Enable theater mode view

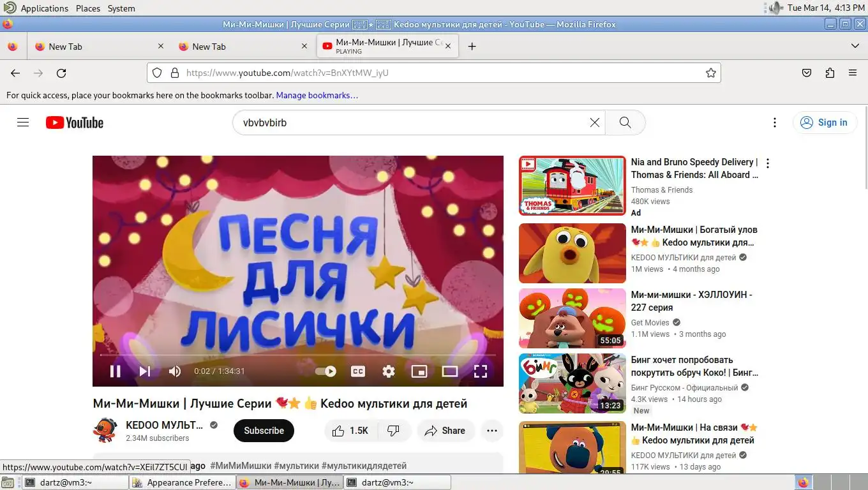coord(450,371)
